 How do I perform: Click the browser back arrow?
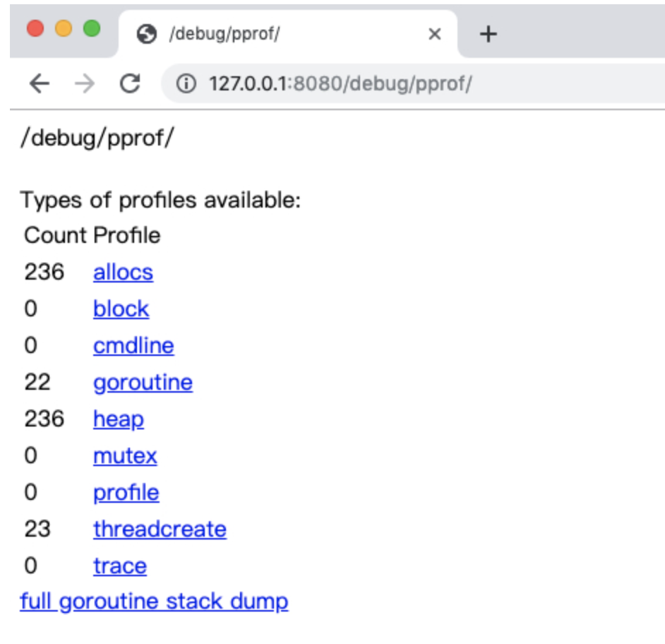[x=40, y=84]
